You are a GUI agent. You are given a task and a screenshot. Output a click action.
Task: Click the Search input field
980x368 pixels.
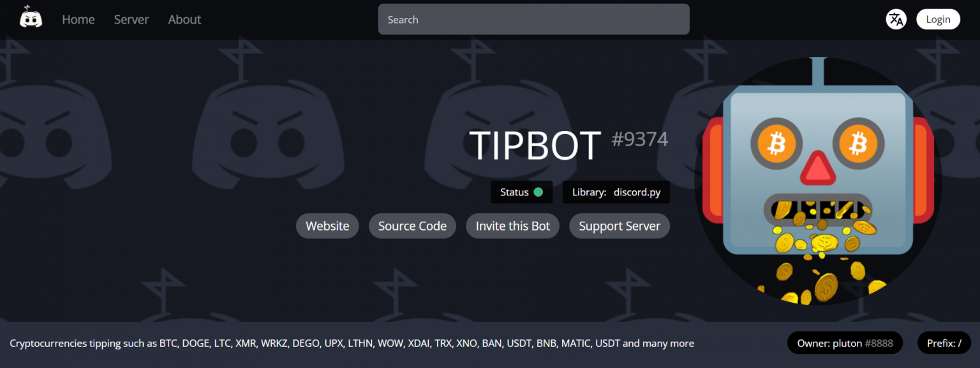[533, 19]
